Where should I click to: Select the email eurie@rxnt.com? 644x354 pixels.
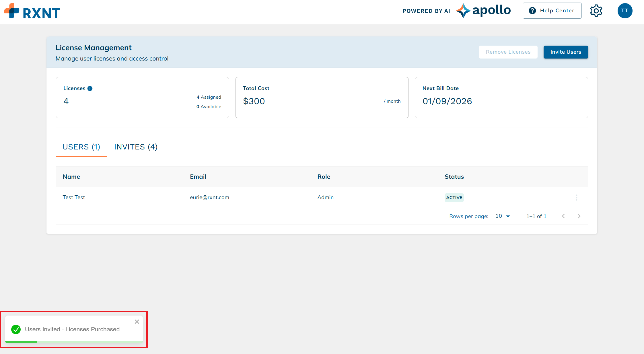pyautogui.click(x=209, y=197)
